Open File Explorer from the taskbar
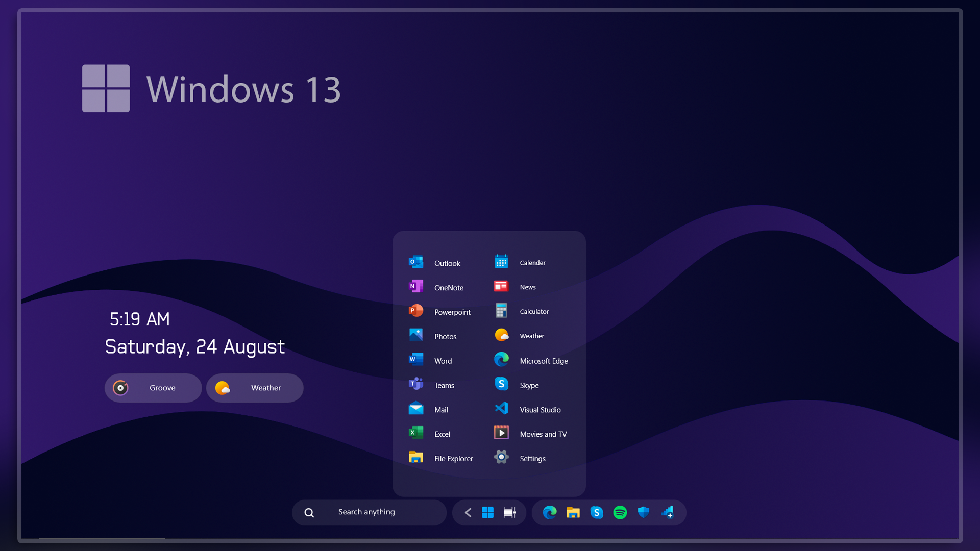The image size is (980, 551). point(573,512)
